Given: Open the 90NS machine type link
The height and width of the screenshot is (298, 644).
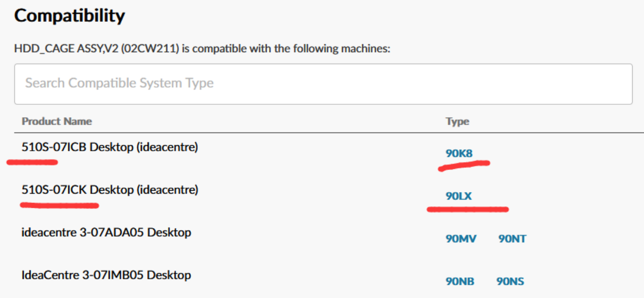Looking at the screenshot, I should [510, 282].
